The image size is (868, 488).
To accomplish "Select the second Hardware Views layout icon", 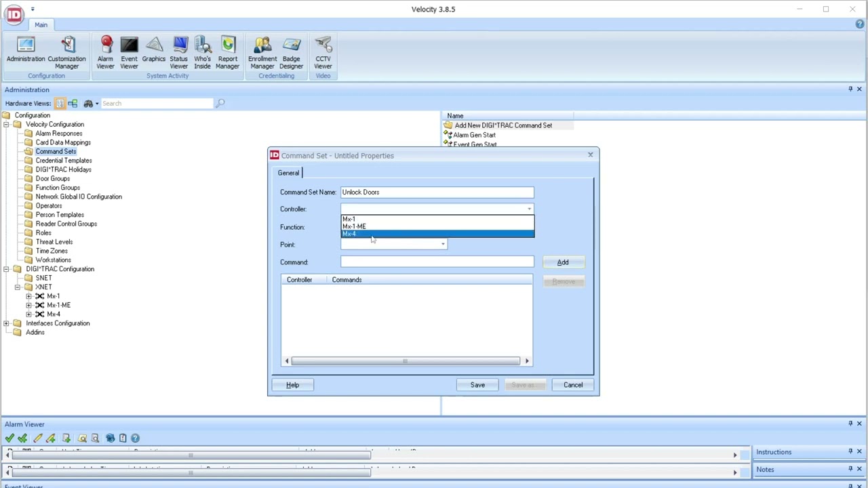I will (73, 104).
